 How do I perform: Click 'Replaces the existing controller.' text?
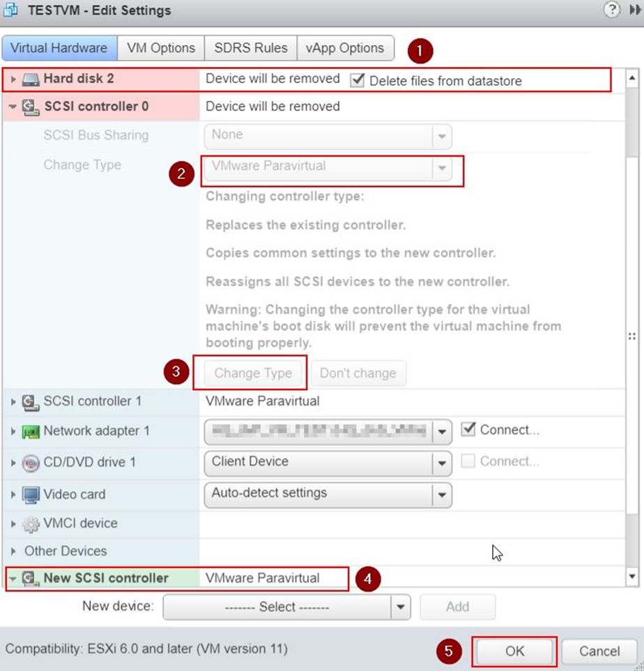[306, 225]
